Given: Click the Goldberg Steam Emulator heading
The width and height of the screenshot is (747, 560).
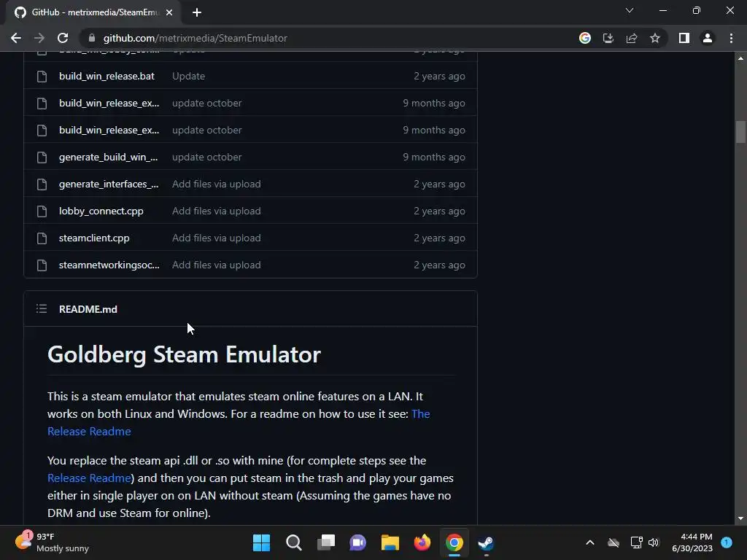Looking at the screenshot, I should click(184, 355).
